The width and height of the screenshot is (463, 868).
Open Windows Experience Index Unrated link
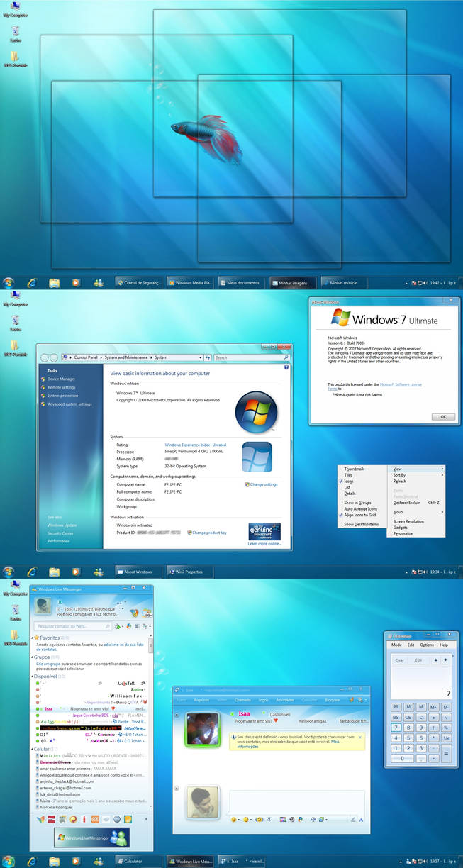196,445
